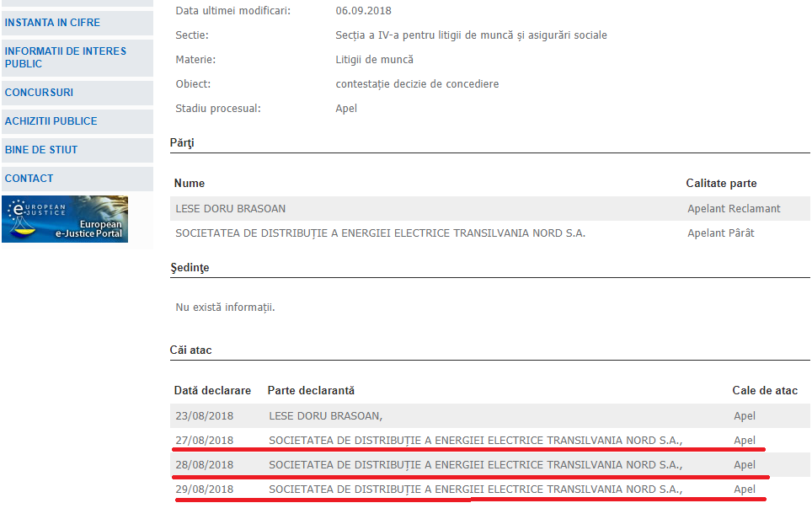Select the appeal declared on 29/08/2018
The image size is (812, 519).
coord(204,489)
